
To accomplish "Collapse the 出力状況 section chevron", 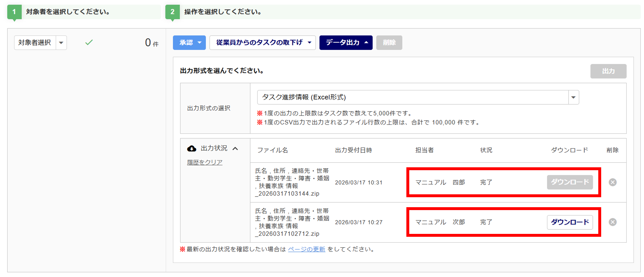I will (x=235, y=148).
